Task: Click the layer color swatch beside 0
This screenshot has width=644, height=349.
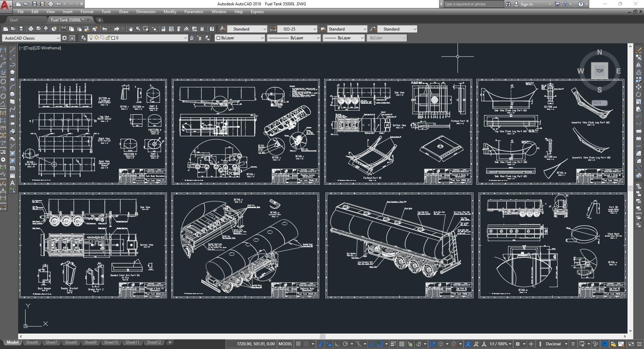Action: pyautogui.click(x=113, y=38)
